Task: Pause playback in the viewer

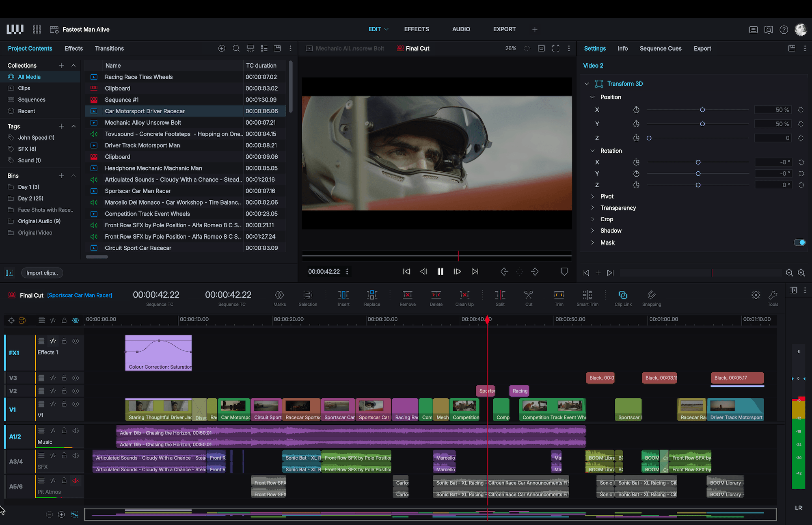Action: [x=440, y=272]
